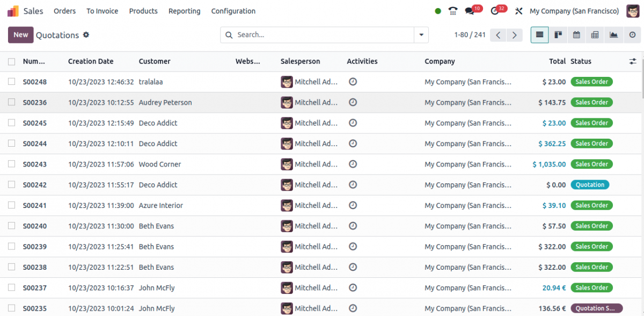Switch to pivot table view
Viewport: 644px width, 316px height.
point(595,35)
